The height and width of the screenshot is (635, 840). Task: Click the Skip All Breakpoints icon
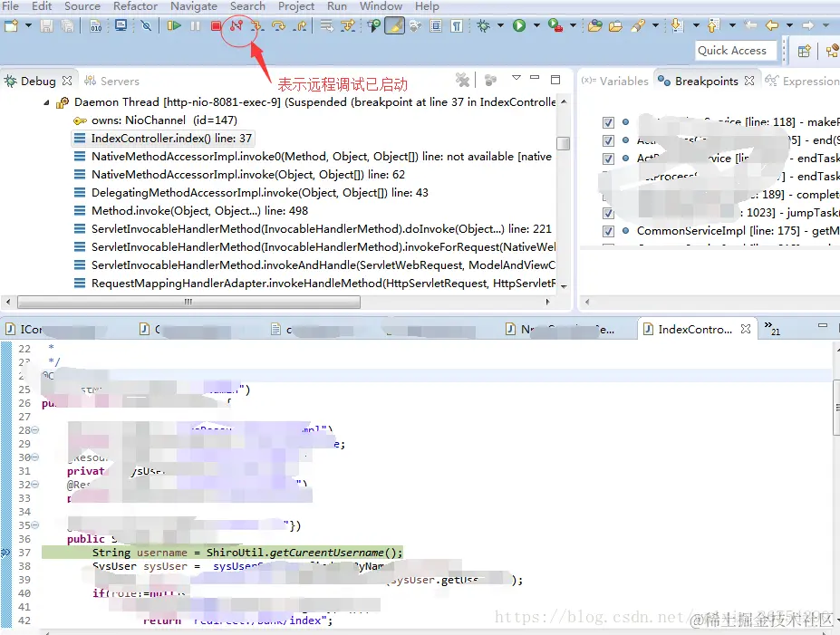click(x=146, y=25)
